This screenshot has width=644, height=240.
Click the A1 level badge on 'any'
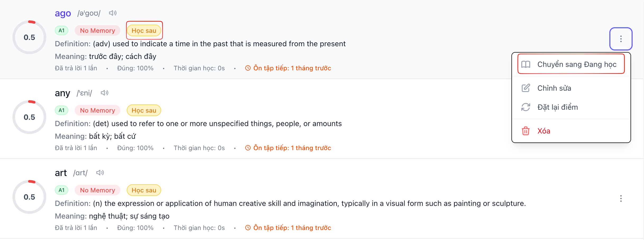tap(62, 110)
